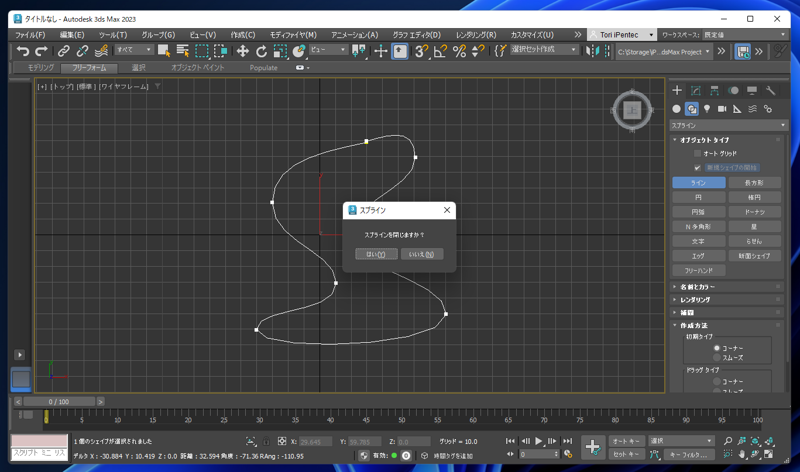
Task: Open the project path dropdown
Action: tap(663, 52)
